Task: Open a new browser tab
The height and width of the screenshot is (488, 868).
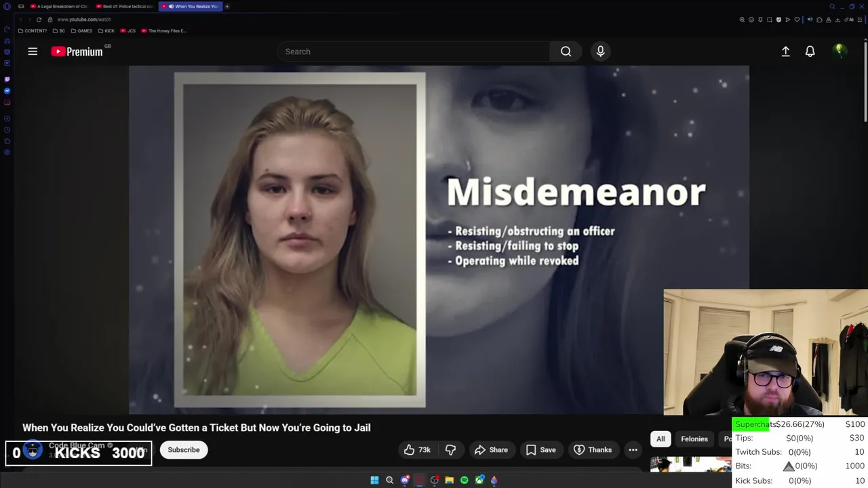Action: pyautogui.click(x=227, y=6)
